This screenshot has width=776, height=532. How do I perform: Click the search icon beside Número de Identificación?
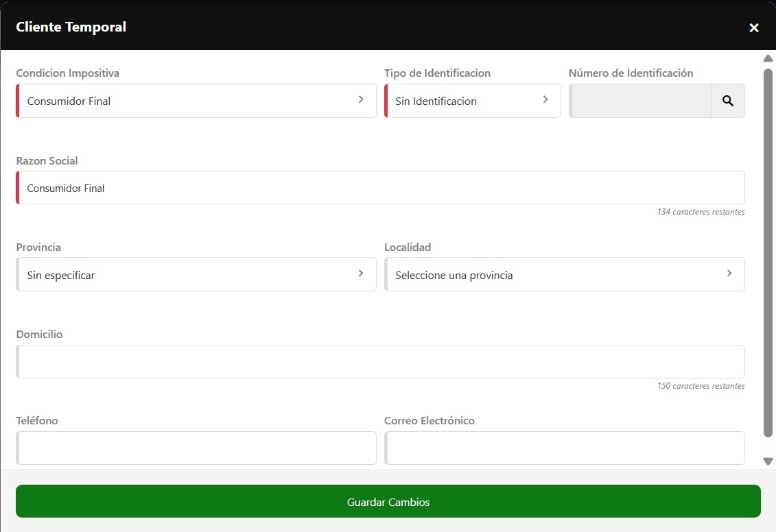727,101
